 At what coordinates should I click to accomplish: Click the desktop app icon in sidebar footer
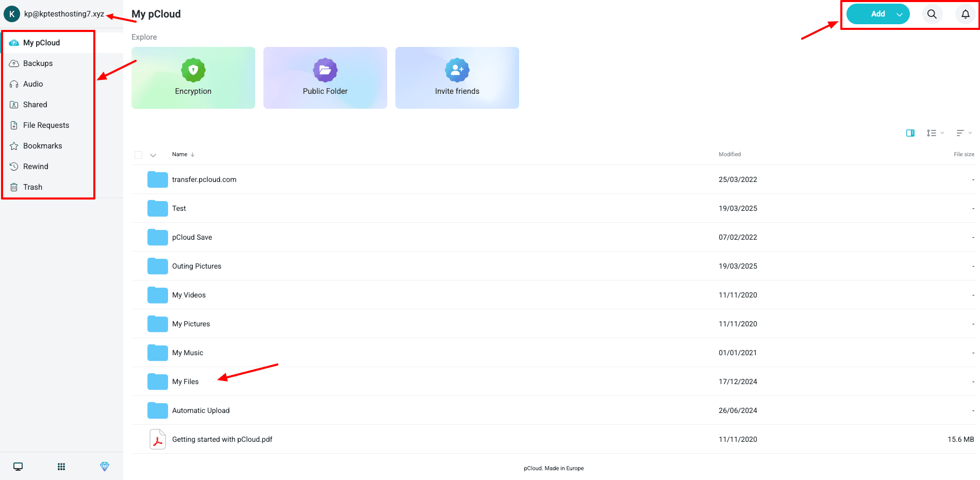coord(18,467)
